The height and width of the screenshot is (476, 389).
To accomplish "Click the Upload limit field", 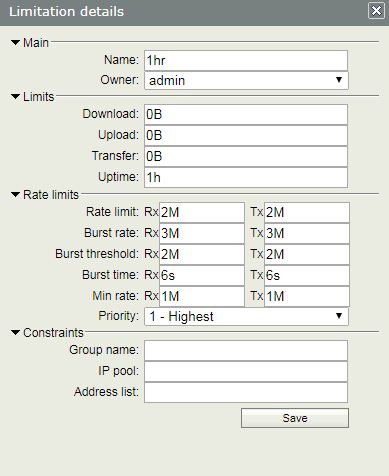I will tap(246, 135).
